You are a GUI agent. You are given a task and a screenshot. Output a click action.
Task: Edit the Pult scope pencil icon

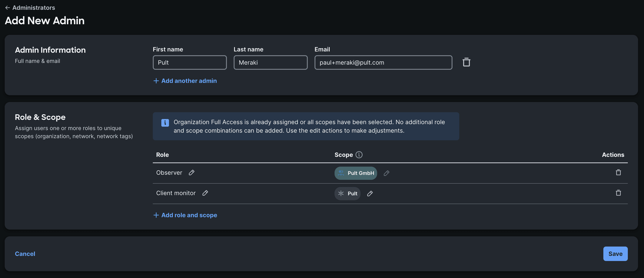click(x=370, y=194)
